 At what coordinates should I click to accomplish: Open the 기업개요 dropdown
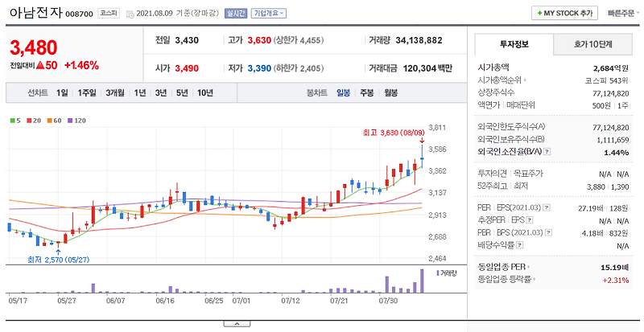(x=269, y=14)
